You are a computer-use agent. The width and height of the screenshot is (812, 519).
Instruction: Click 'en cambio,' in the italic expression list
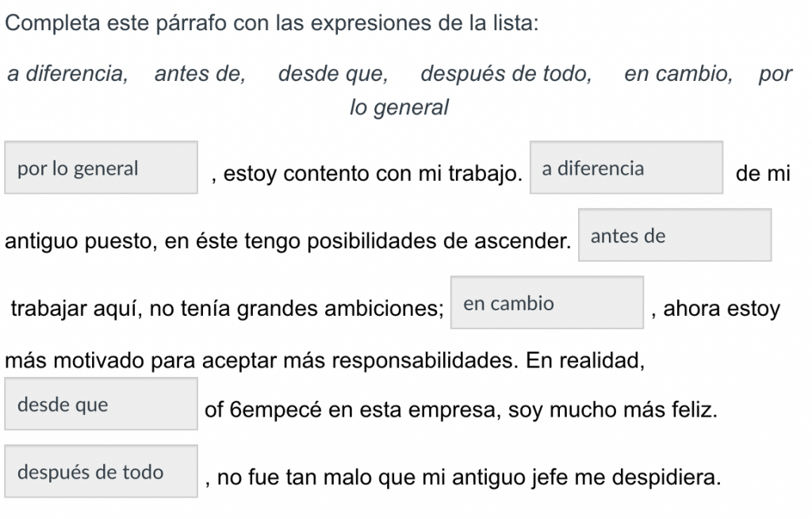pos(679,74)
